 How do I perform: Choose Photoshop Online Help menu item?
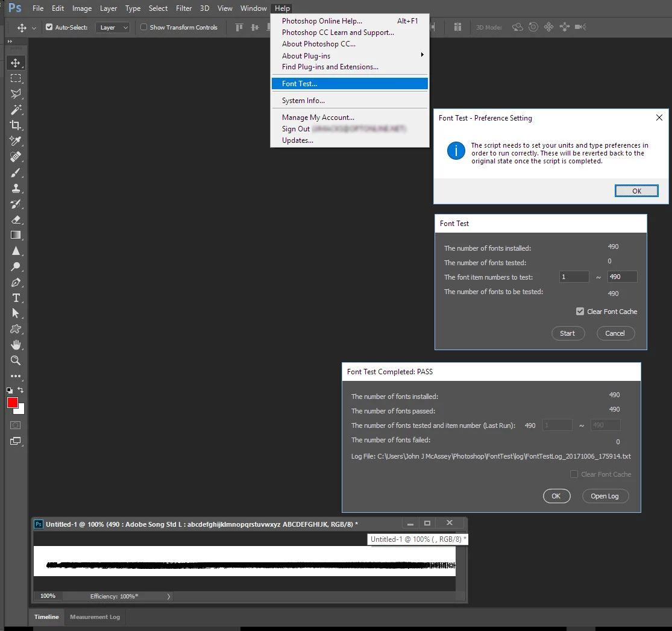click(x=350, y=20)
